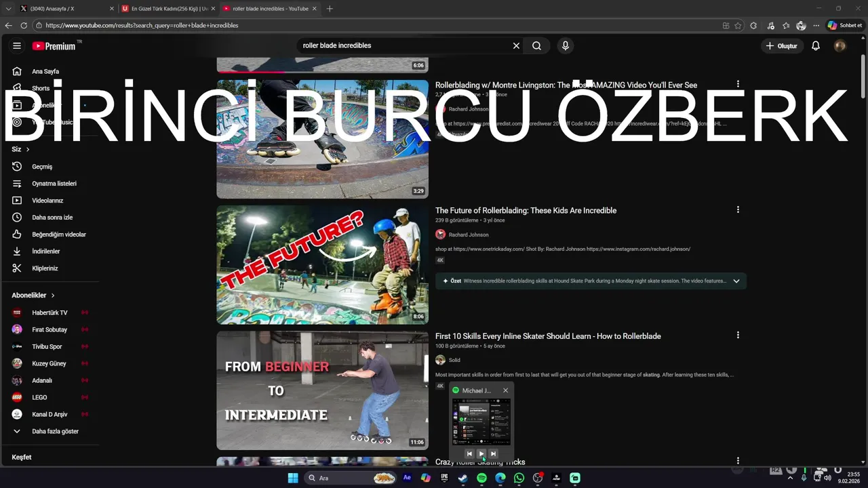Close the X Anasayfa tab

(x=111, y=9)
